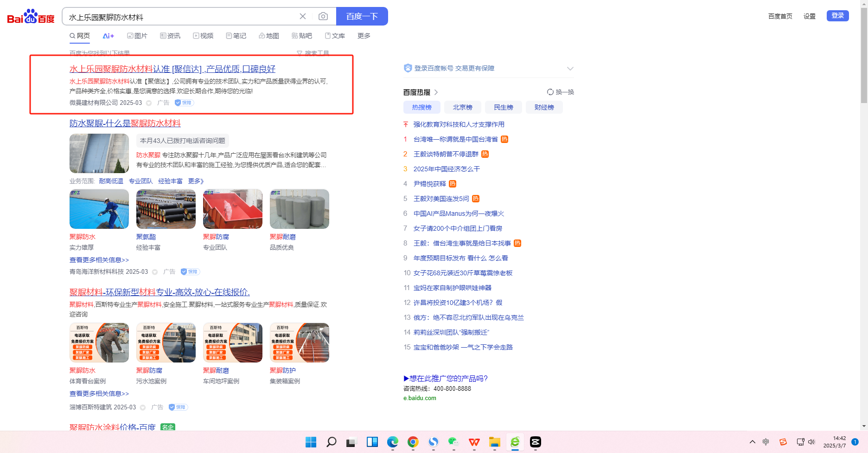Screen dimensions: 868x453
Task: Click the page scrollbar down arrow
Action: coord(864,426)
